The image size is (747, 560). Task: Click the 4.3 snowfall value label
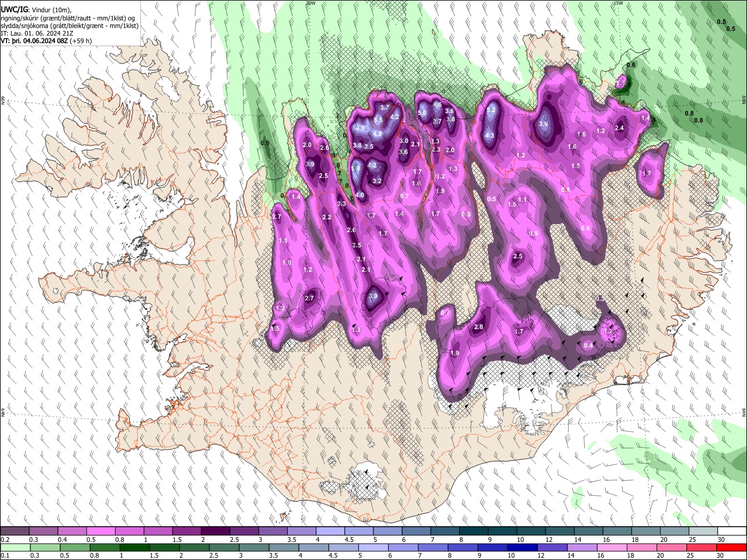click(490, 135)
